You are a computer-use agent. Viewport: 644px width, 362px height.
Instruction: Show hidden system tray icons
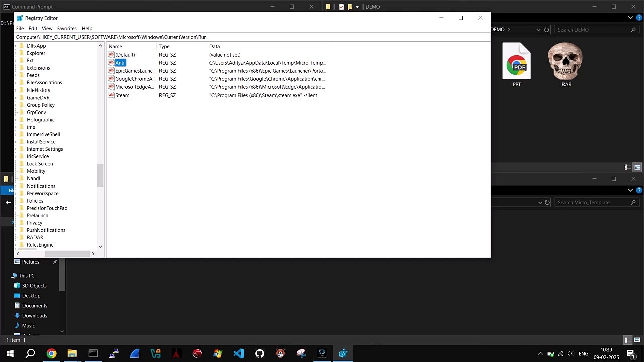pos(541,354)
